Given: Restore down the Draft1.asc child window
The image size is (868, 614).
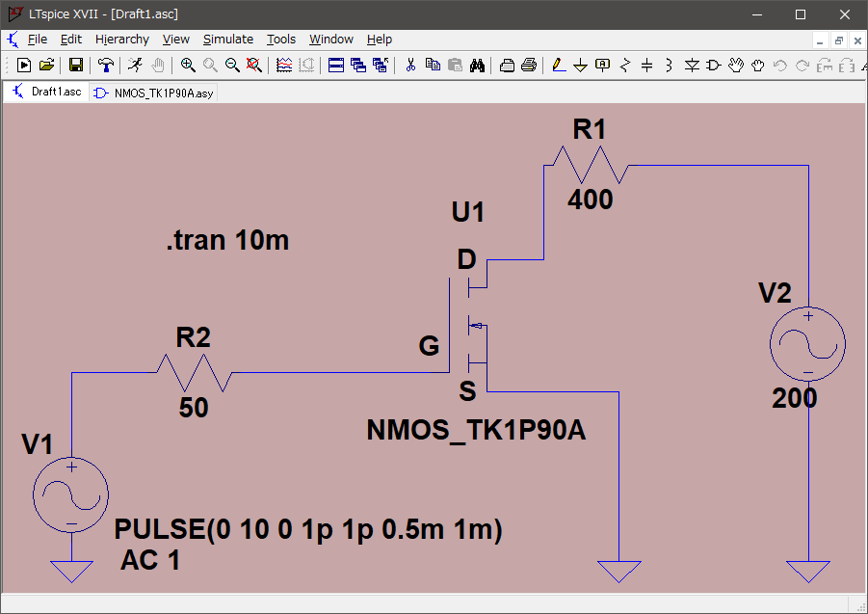Looking at the screenshot, I should click(839, 40).
